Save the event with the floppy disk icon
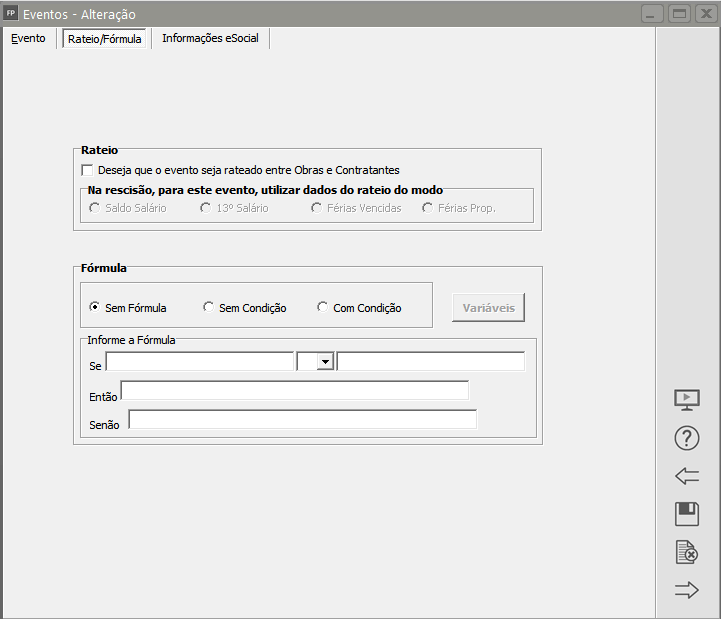This screenshot has height=619, width=721. pyautogui.click(x=687, y=514)
